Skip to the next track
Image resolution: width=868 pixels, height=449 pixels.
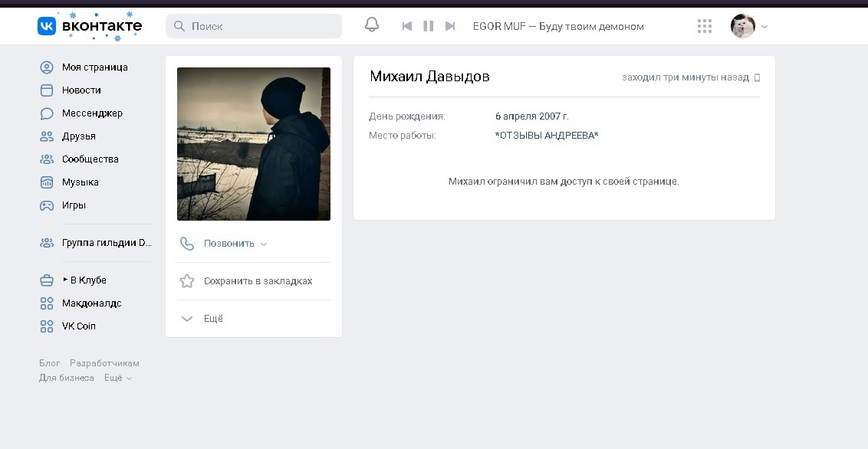point(450,26)
